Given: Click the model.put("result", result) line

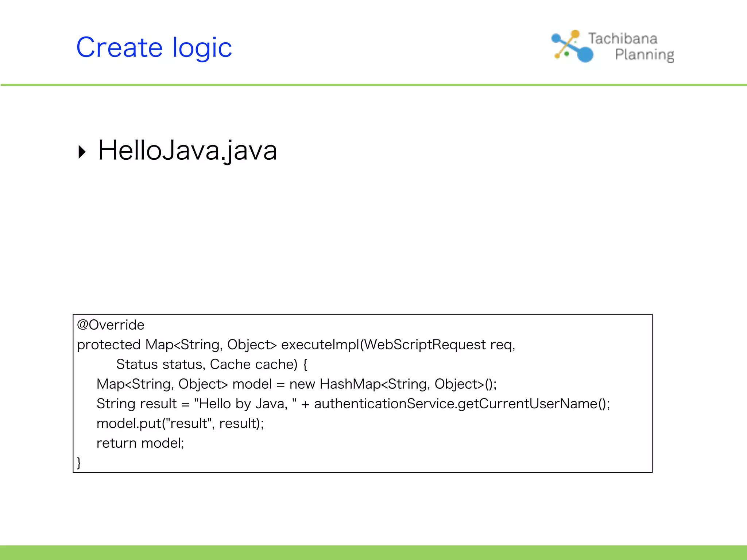Looking at the screenshot, I should [180, 423].
